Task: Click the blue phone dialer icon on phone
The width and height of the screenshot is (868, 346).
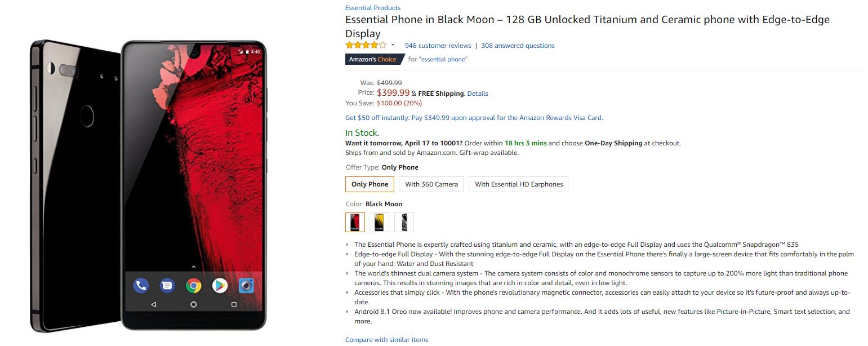Action: (x=141, y=286)
